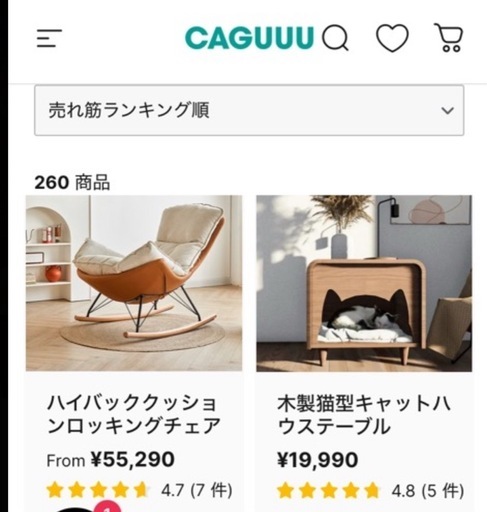This screenshot has width=487, height=512.
Task: Open wishlist heart icon
Action: click(x=392, y=38)
